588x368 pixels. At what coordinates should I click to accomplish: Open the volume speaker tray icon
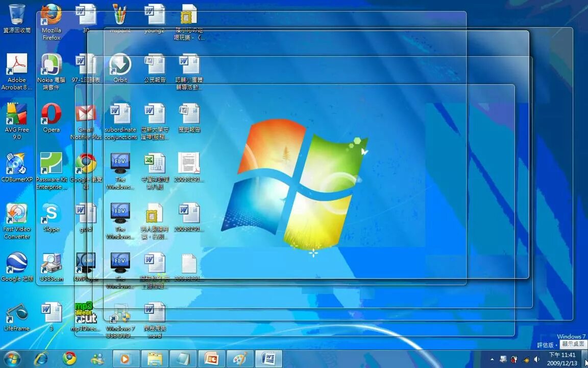536,359
